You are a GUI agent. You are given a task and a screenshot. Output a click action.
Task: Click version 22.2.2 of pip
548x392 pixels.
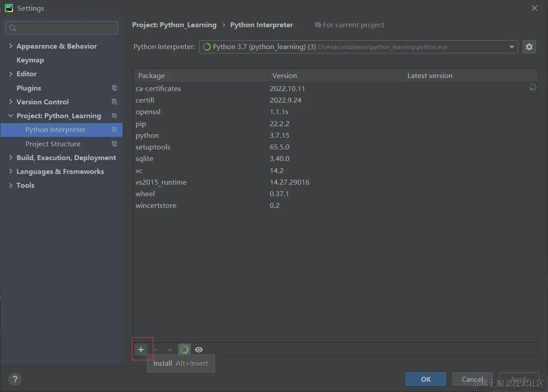279,124
